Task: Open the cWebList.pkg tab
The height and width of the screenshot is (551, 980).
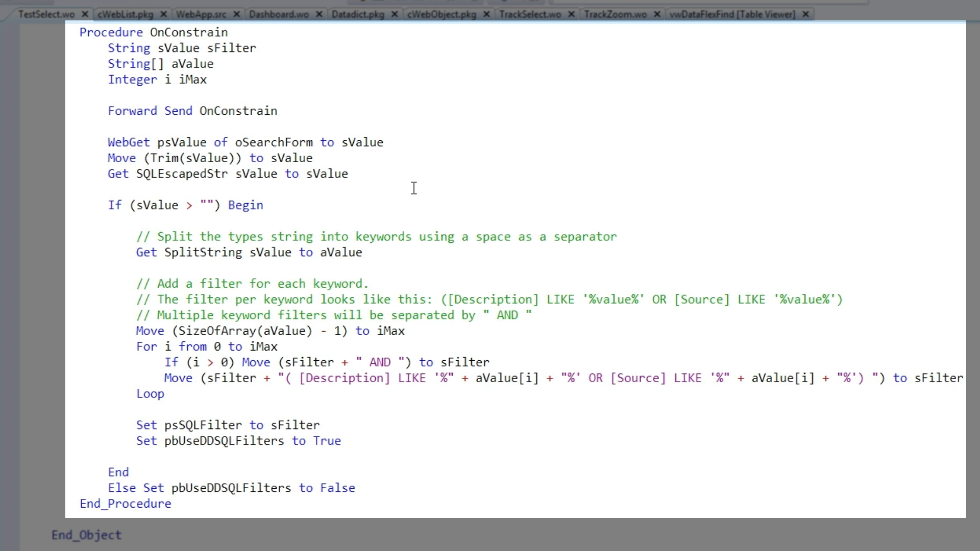Action: tap(126, 14)
